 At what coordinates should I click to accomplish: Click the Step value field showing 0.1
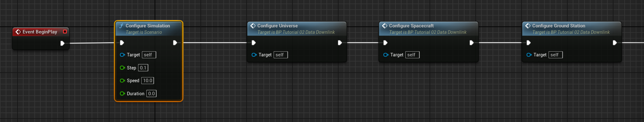tap(143, 68)
